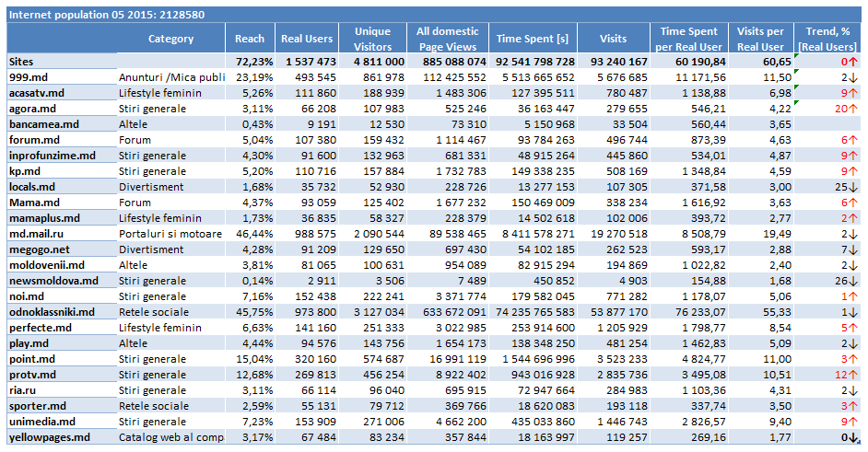Click the Visits per Real User header
This screenshot has width=868, height=452.
pyautogui.click(x=760, y=39)
